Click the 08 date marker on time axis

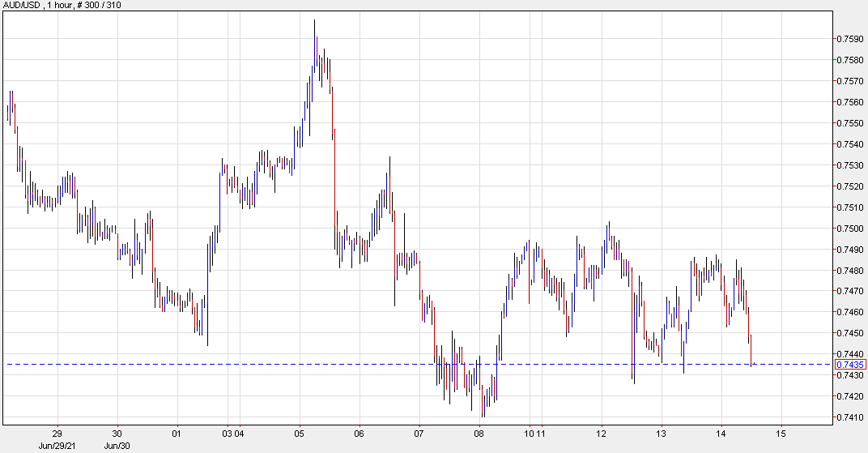[480, 433]
